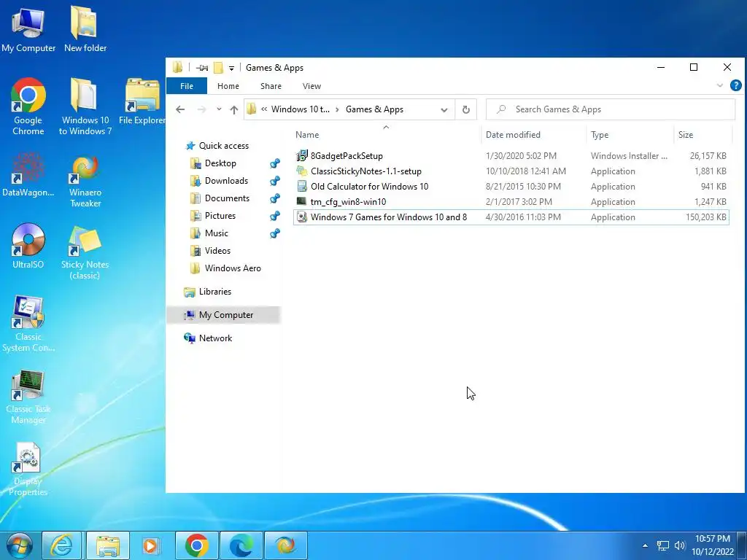Select Display Properties desktop shortcut
Viewport: 747px width, 560px height.
pos(28,470)
